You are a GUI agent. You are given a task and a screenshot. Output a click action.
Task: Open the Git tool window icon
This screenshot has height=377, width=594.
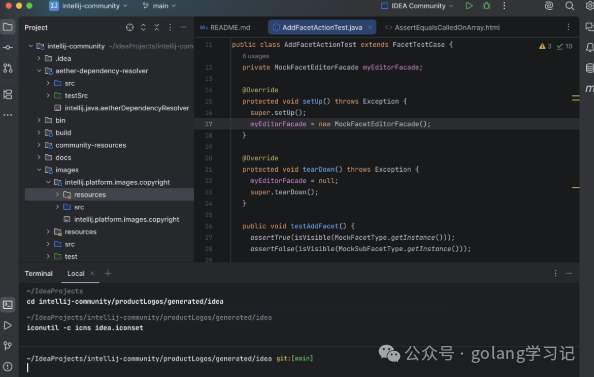[8, 346]
